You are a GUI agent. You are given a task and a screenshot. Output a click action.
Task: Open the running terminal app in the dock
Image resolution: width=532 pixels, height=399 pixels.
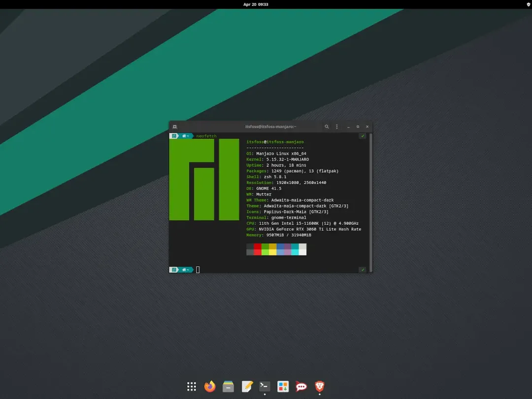coord(265,387)
